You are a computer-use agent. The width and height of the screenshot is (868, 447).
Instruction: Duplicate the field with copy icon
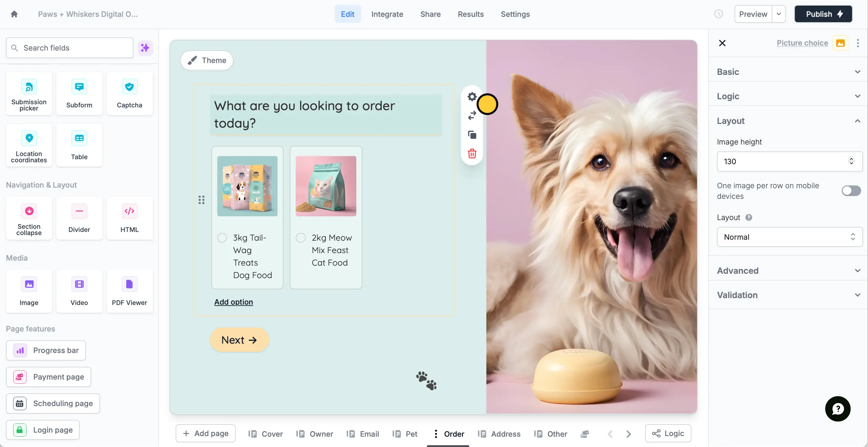coord(472,135)
